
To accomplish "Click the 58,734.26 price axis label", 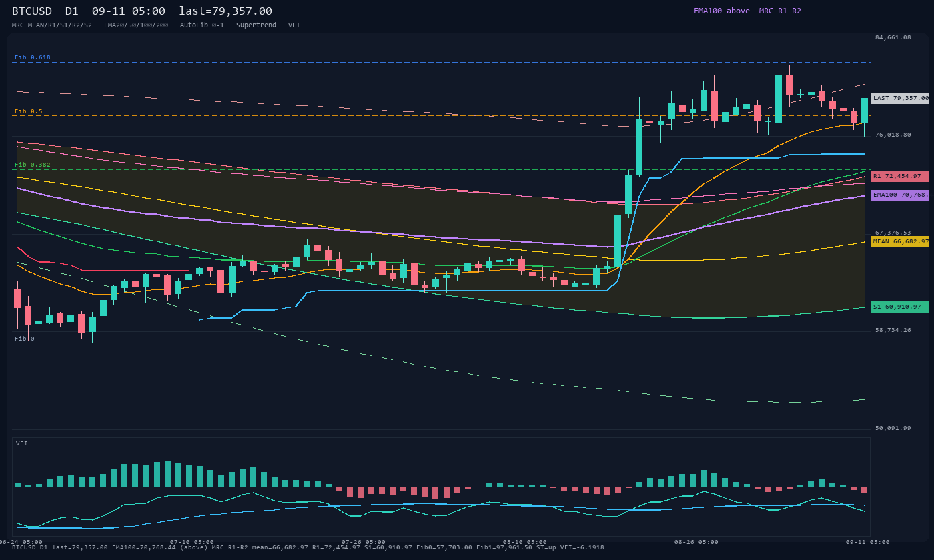I will click(893, 330).
